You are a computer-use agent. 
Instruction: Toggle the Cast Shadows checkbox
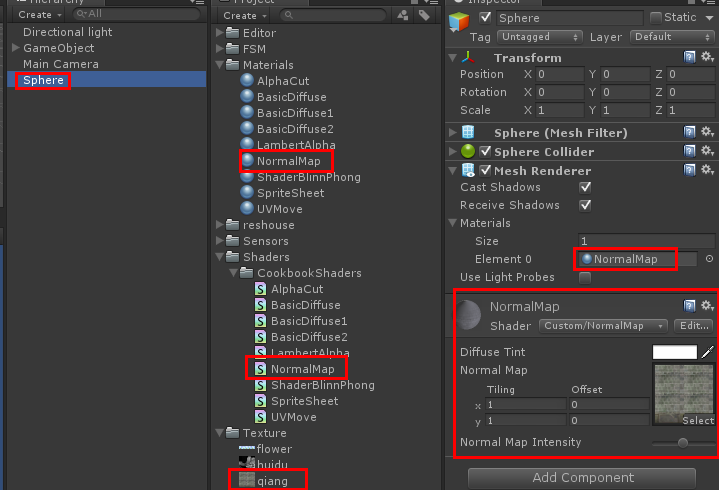click(x=585, y=187)
